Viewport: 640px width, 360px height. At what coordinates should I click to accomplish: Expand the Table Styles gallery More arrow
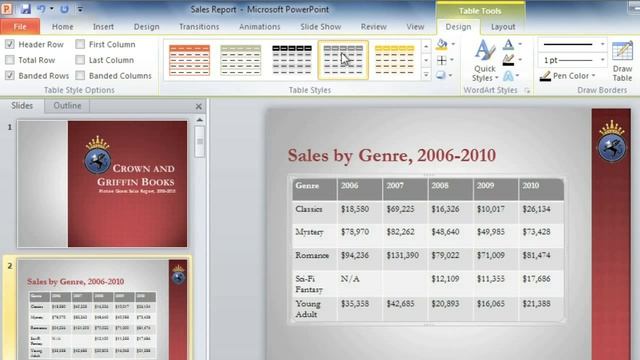click(426, 75)
